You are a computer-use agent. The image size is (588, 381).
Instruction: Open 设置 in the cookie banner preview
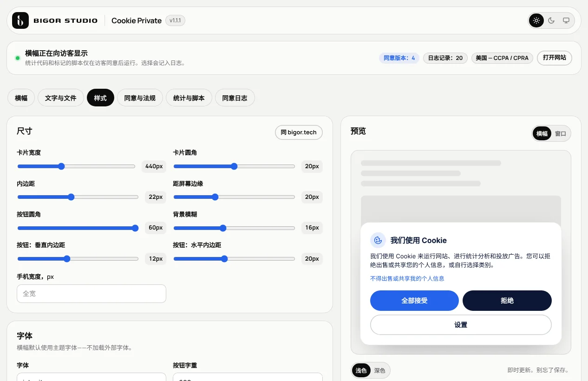461,325
